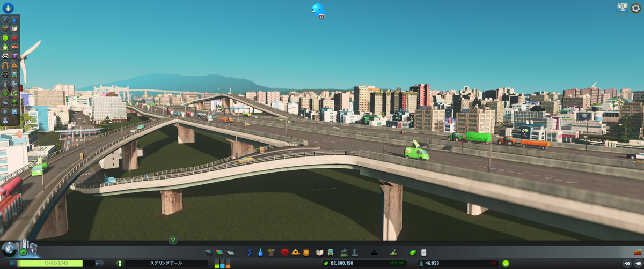Viewport: 644px width, 269px height.
Task: Open the Electricity build menu
Action: [250, 252]
